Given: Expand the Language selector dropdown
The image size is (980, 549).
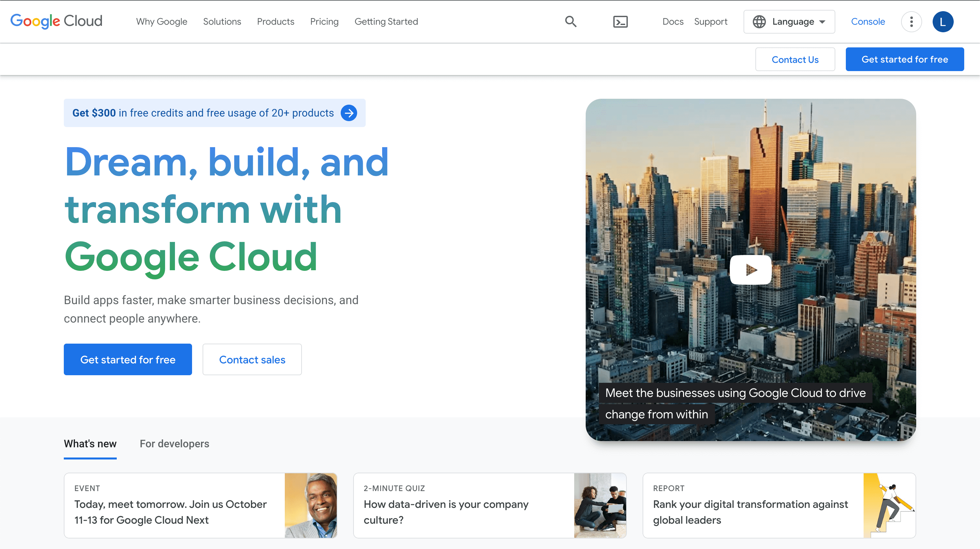Looking at the screenshot, I should tap(788, 21).
